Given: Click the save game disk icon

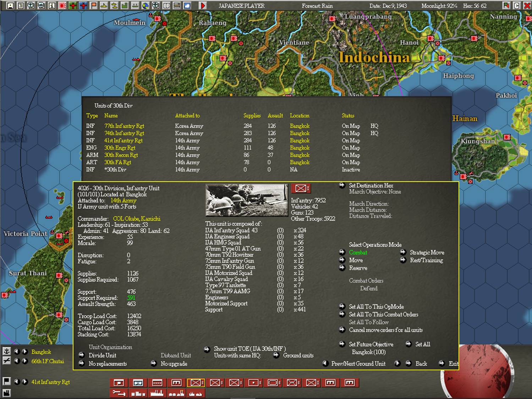Looking at the screenshot, I should (x=10, y=6).
